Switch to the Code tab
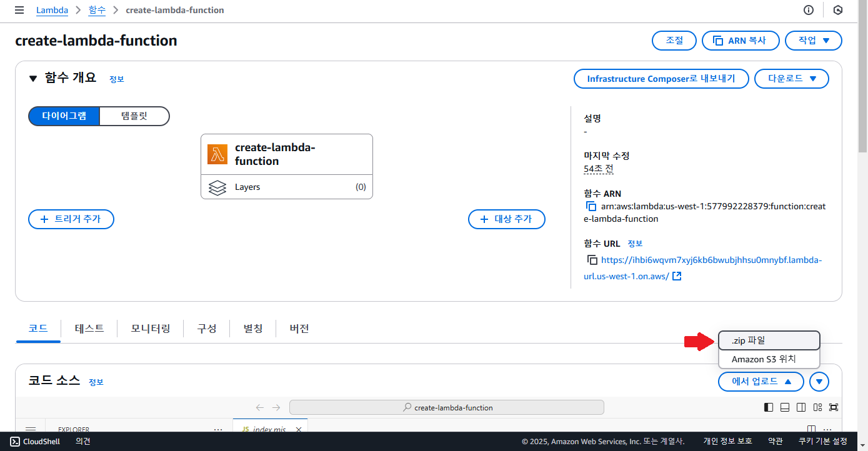868x451 pixels. point(38,328)
